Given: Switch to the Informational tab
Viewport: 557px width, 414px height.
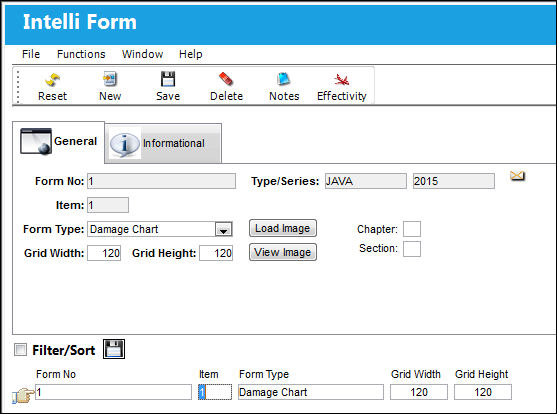Looking at the screenshot, I should [x=163, y=144].
